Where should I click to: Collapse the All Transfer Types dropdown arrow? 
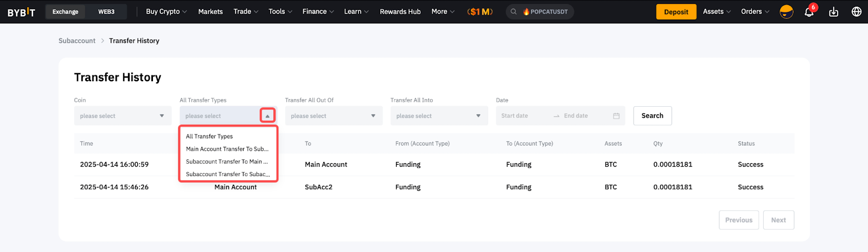(x=267, y=116)
